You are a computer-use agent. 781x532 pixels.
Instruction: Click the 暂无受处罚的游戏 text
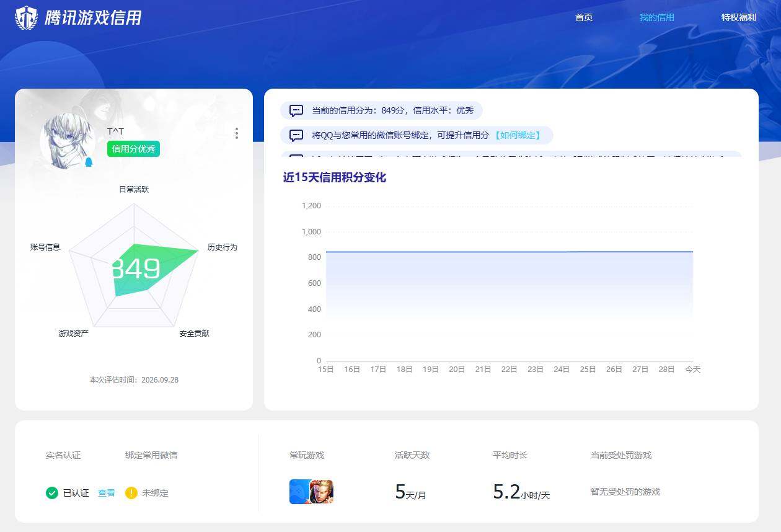625,492
